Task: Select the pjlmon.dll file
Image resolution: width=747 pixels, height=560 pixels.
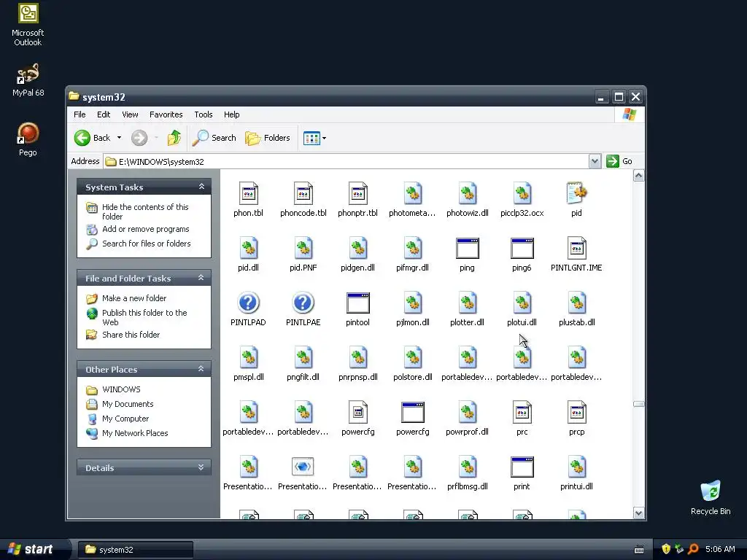Action: pos(413,308)
